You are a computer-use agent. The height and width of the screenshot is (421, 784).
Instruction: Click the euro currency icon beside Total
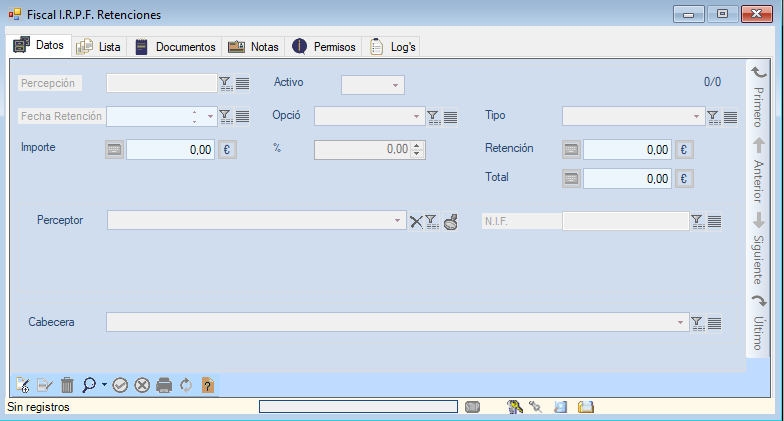[x=685, y=179]
